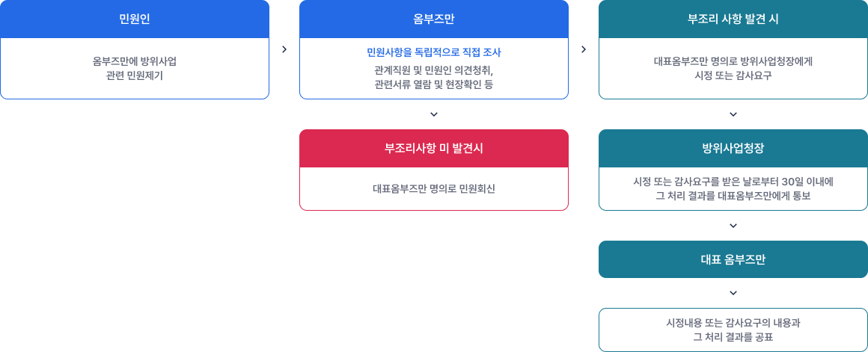This screenshot has width=868, height=352.
Task: Select the 민원인 blue header
Action: pos(135,19)
